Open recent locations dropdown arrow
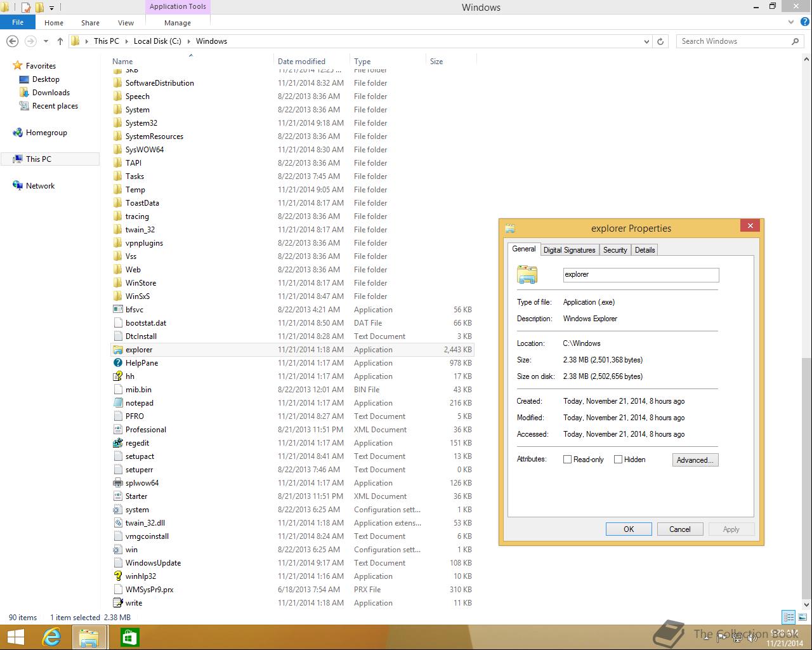Image resolution: width=812 pixels, height=650 pixels. pos(46,41)
